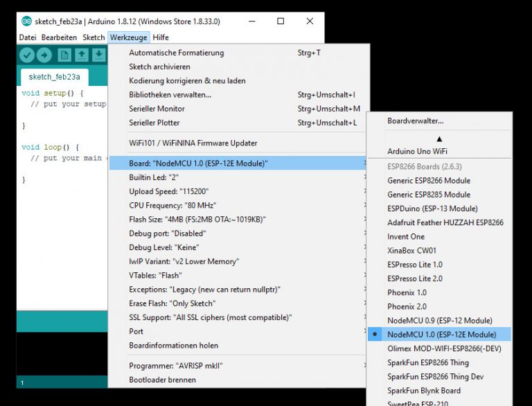Screen dimensions: 532x406
Task: Select Generic ESP8266 Module board
Action: tap(429, 181)
